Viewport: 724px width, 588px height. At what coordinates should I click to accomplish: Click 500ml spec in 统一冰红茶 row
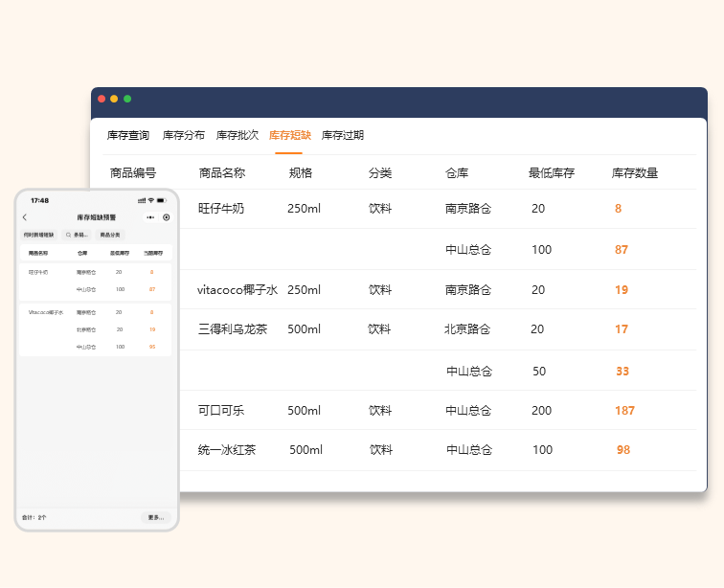[306, 450]
